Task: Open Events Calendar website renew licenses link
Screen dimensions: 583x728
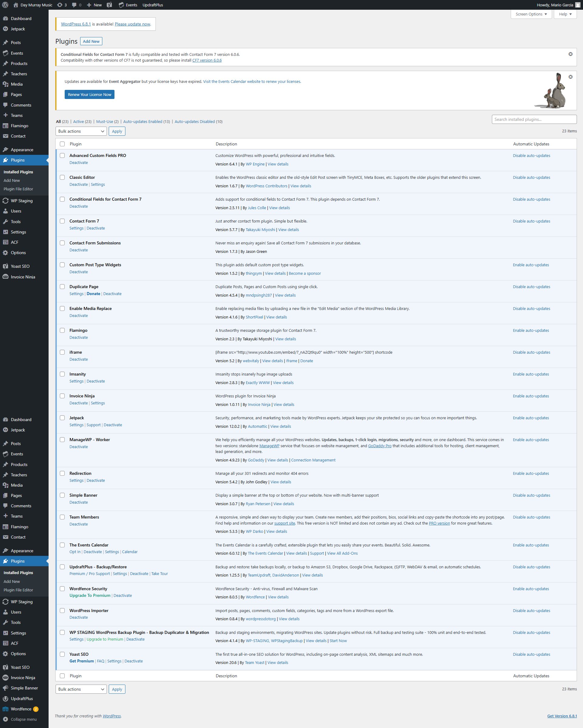Action: [252, 81]
